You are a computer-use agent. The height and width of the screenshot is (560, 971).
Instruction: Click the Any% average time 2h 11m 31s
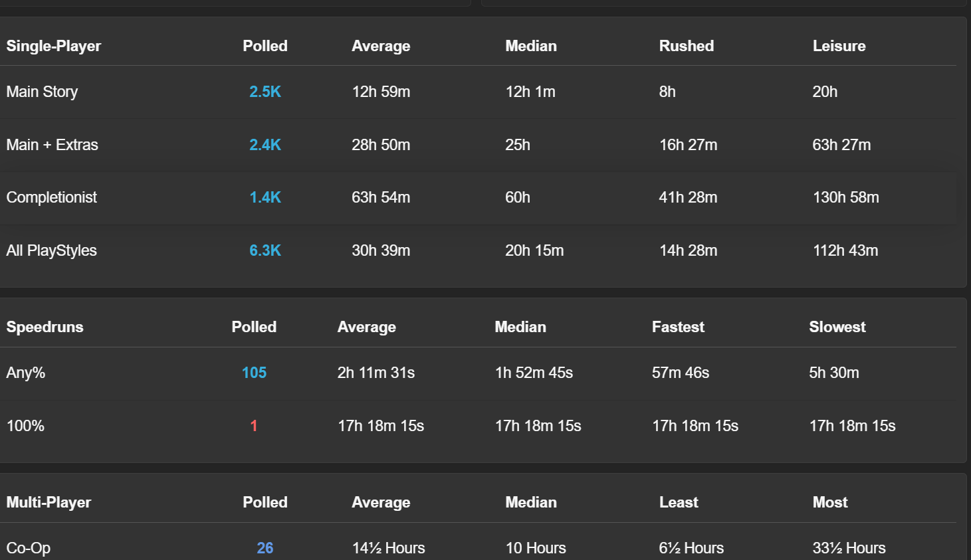point(376,373)
